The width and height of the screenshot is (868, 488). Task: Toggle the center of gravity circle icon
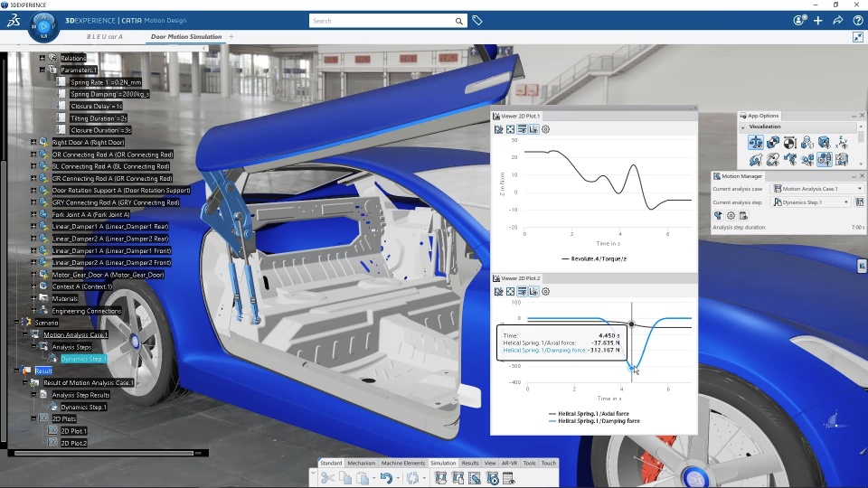[x=790, y=143]
